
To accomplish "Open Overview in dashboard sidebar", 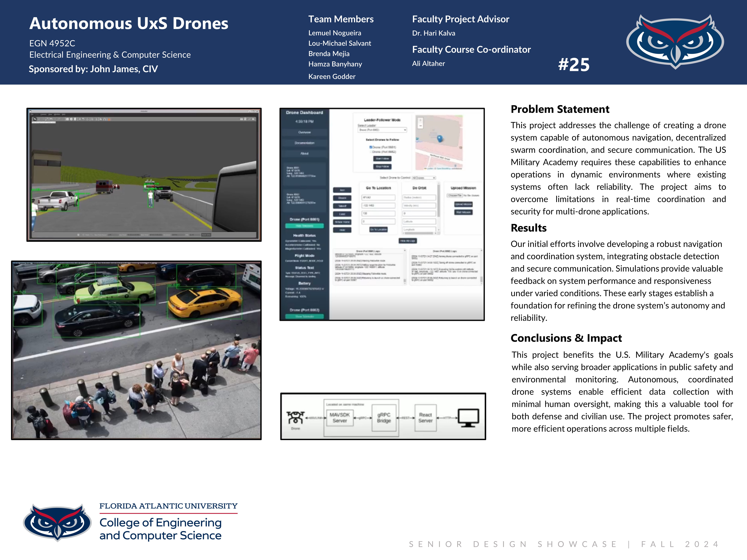I will pos(304,132).
